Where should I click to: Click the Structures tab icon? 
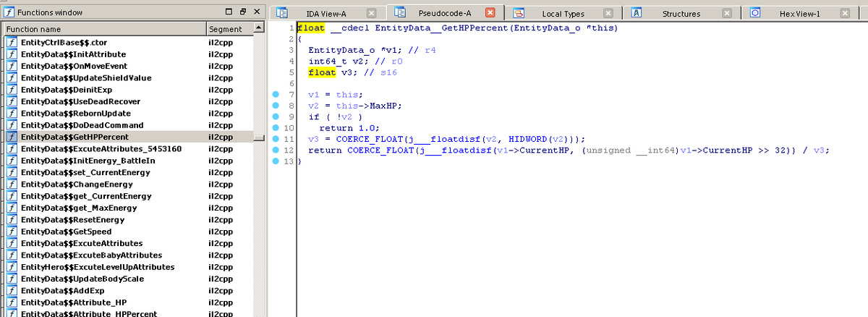click(x=637, y=13)
